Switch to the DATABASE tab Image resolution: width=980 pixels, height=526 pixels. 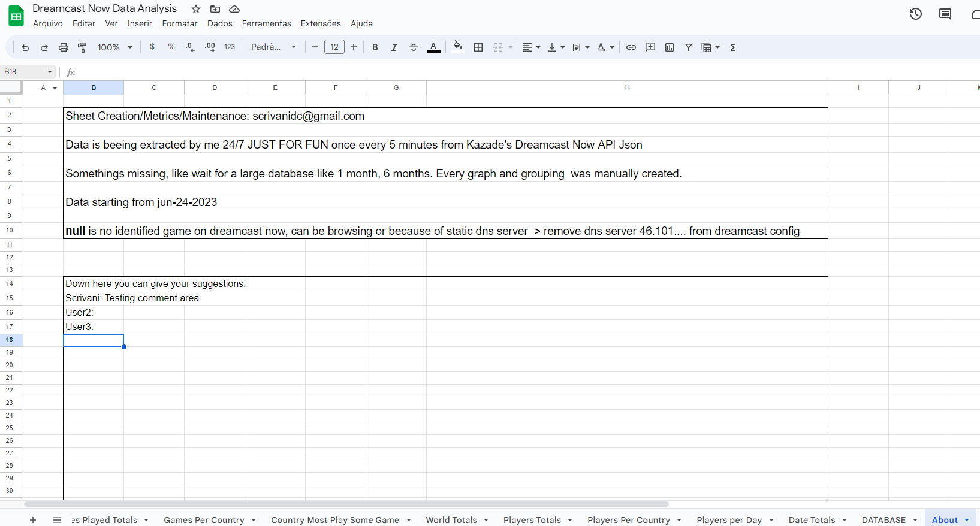tap(883, 520)
